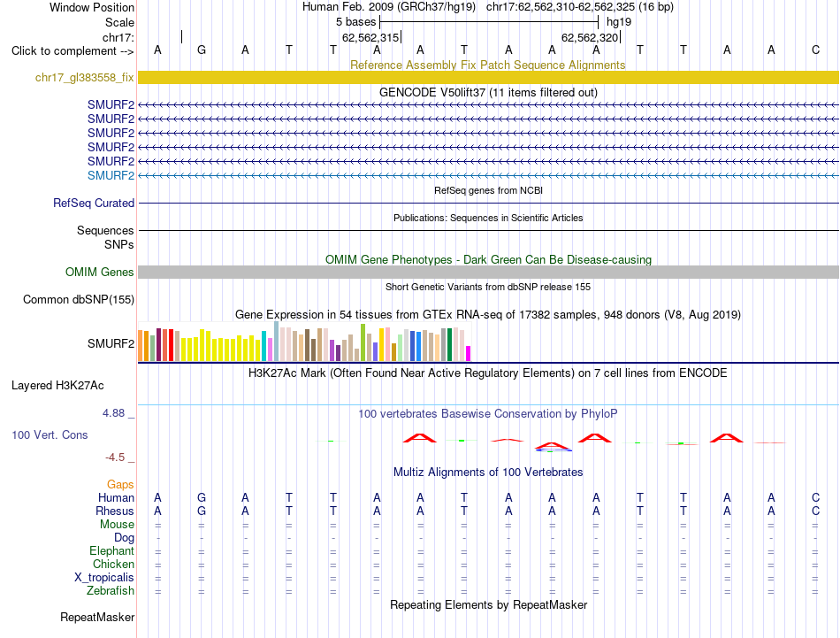Click the SNPs track label
This screenshot has width=840, height=638.
[119, 244]
